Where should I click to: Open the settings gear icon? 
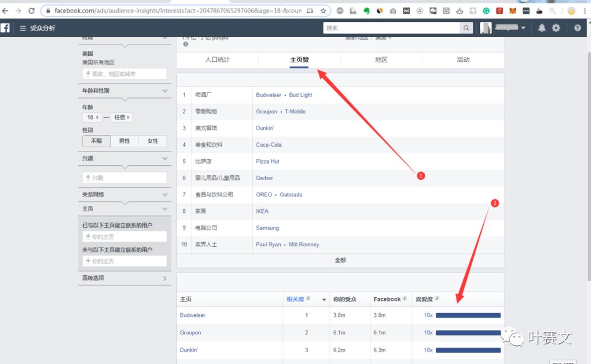coord(556,28)
